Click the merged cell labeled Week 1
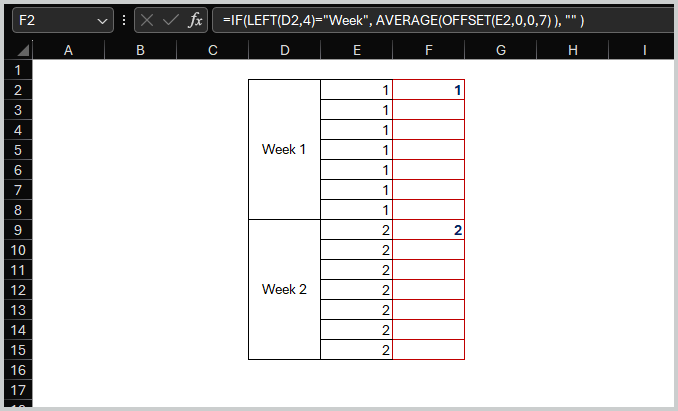 tap(285, 150)
